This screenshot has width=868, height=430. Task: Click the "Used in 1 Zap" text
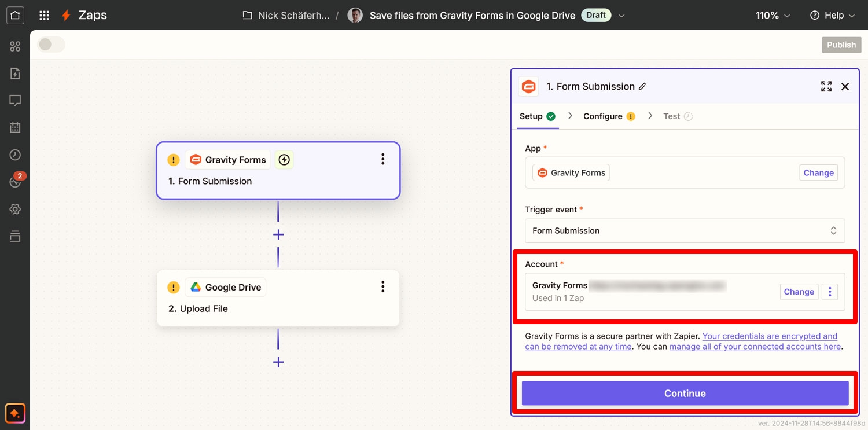point(558,299)
